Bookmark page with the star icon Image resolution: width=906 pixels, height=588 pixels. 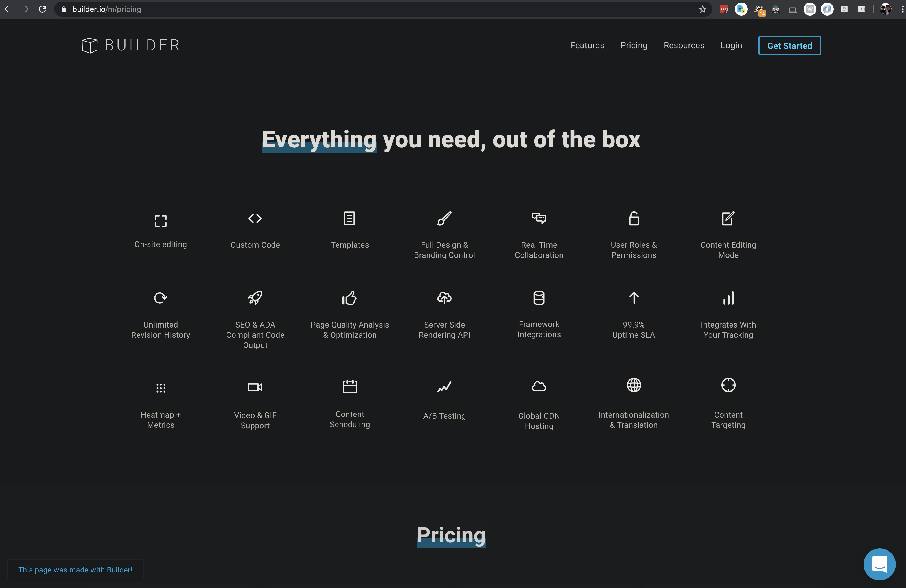702,9
